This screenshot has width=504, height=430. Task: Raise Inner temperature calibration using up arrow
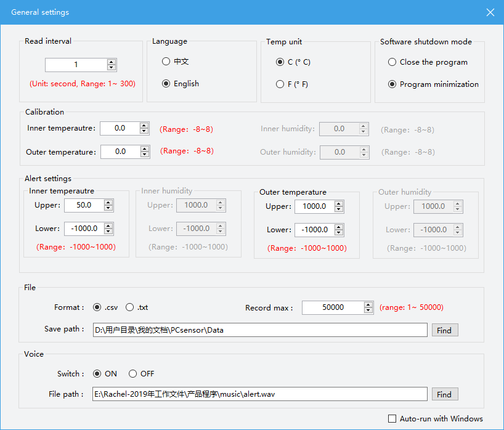(x=144, y=126)
